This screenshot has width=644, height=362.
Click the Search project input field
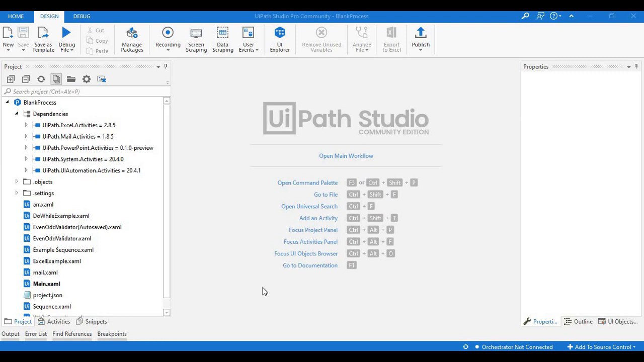click(86, 92)
